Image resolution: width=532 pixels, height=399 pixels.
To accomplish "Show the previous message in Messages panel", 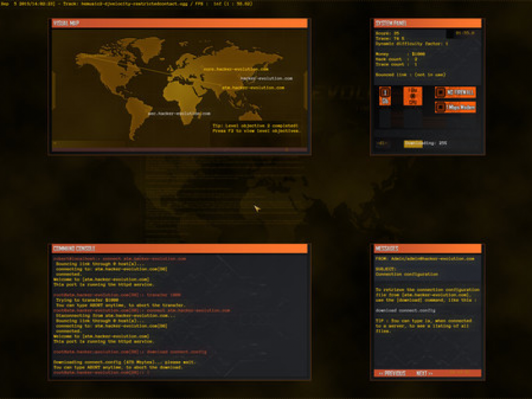I will tap(392, 373).
